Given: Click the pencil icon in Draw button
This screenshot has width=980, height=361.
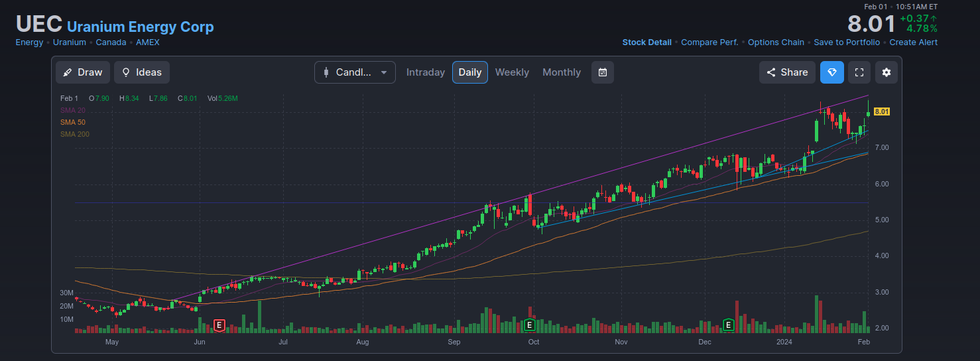Looking at the screenshot, I should [68, 72].
